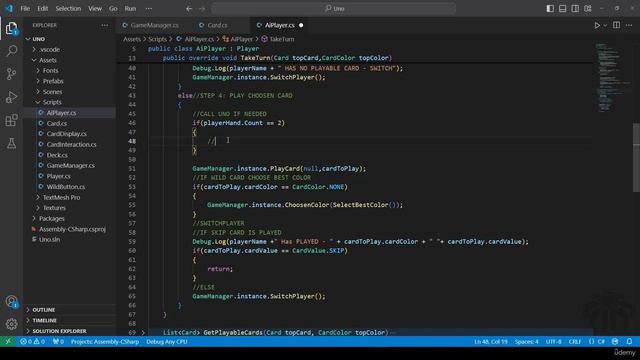Viewport: 640px width, 360px height.
Task: Open the Accounts menu icon
Action: [11, 302]
